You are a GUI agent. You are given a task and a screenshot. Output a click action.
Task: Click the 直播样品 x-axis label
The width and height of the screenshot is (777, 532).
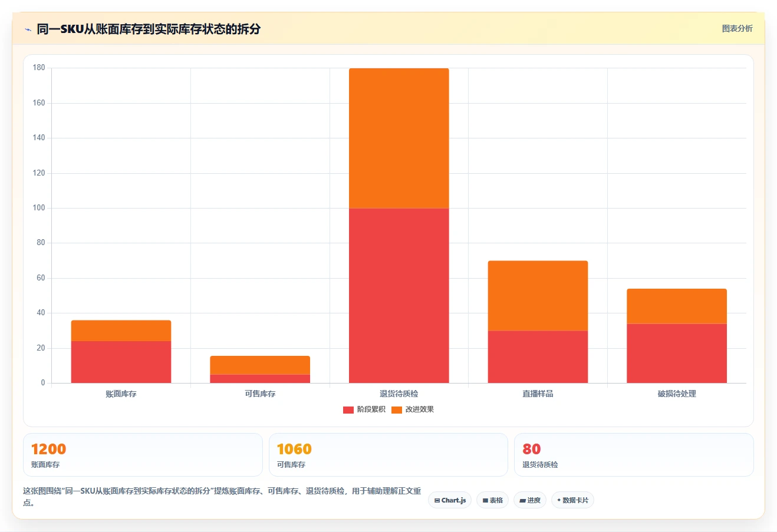tap(538, 394)
